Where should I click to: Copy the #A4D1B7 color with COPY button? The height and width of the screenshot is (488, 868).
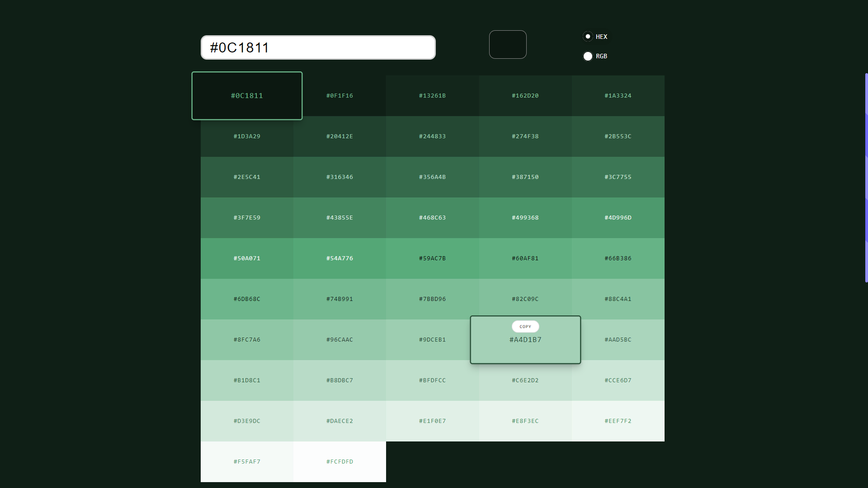525,326
